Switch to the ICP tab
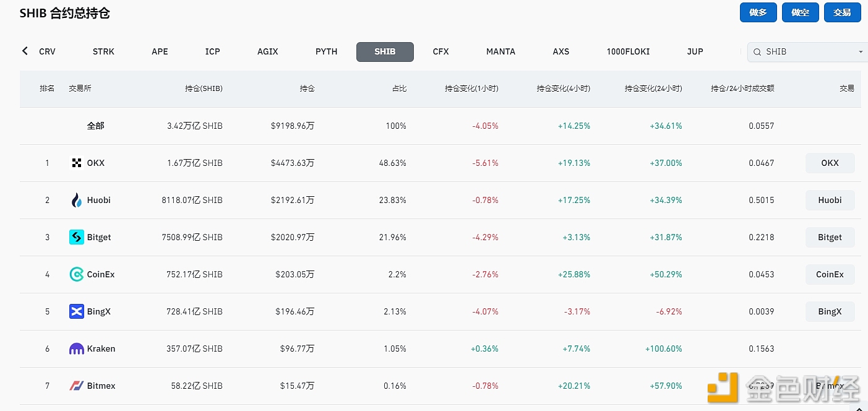 (x=213, y=52)
